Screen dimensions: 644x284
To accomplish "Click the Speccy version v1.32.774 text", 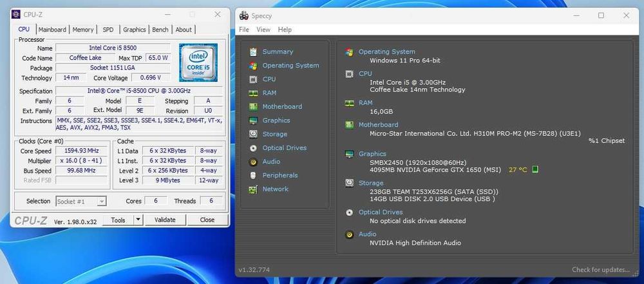I will click(x=254, y=270).
